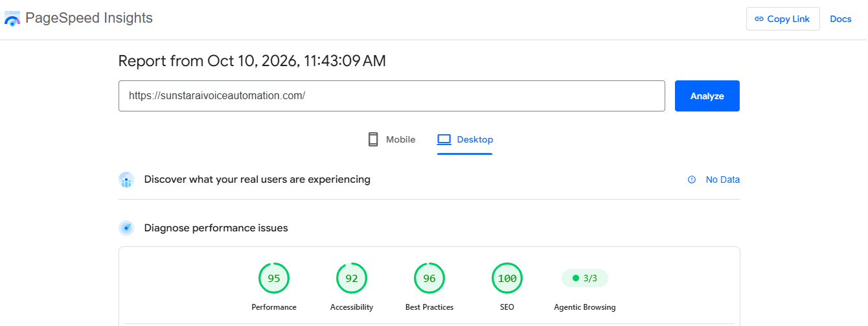
Task: Click the Performance label
Action: click(x=274, y=307)
